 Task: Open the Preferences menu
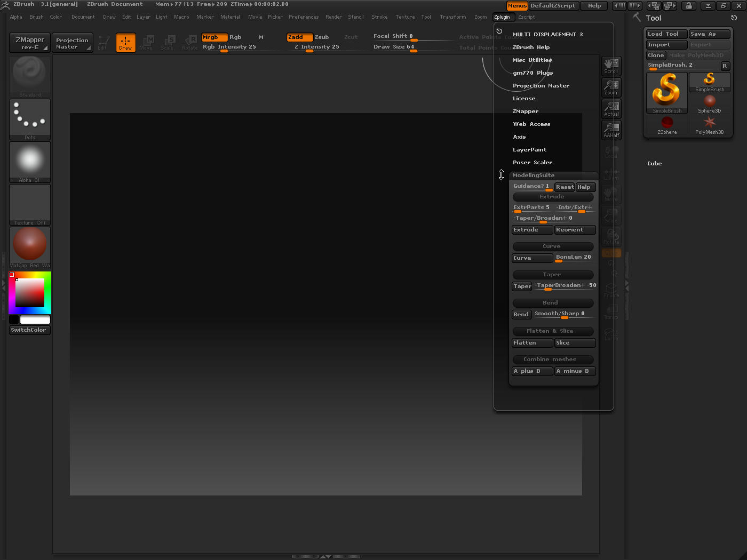click(x=303, y=17)
